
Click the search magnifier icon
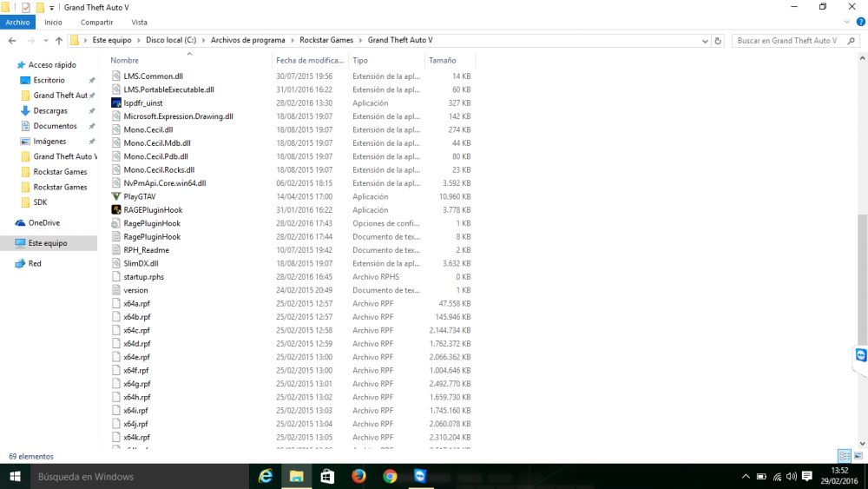[852, 41]
